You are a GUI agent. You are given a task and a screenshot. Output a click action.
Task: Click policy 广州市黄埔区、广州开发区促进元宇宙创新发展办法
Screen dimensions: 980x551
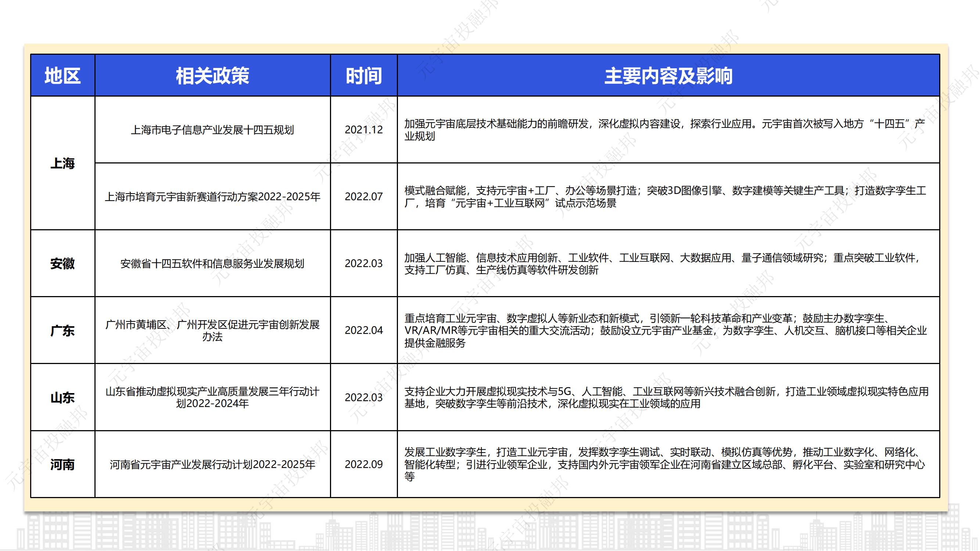point(212,331)
